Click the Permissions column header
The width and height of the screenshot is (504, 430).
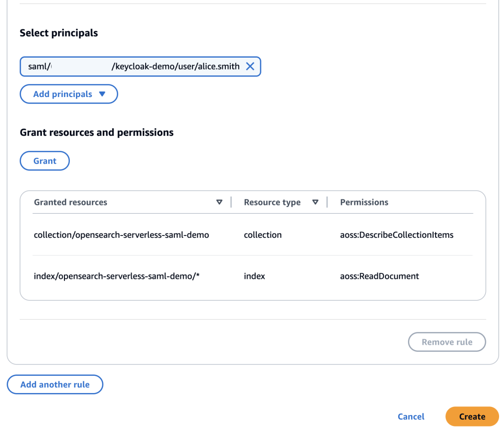[364, 202]
